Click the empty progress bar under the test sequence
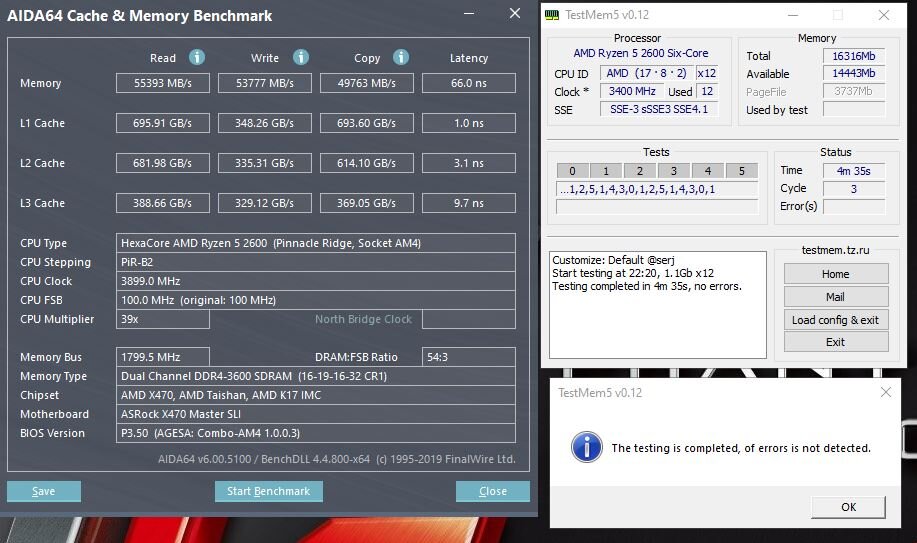This screenshot has height=543, width=917. tap(657, 207)
